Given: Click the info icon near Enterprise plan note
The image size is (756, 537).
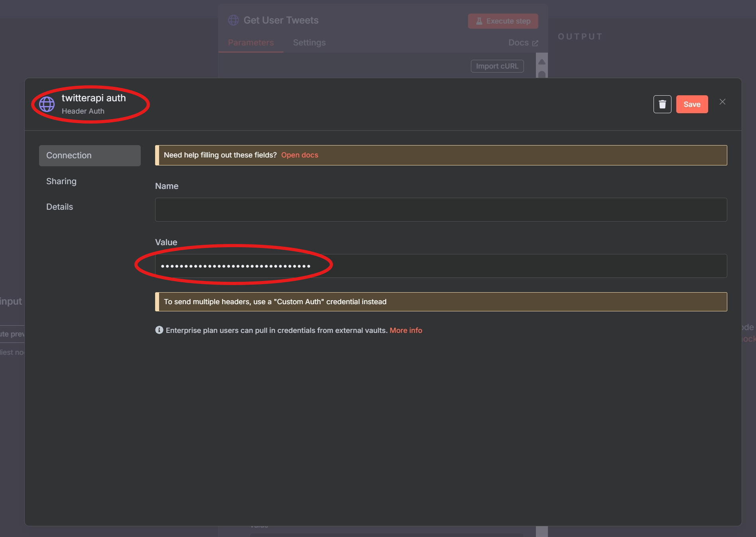Looking at the screenshot, I should (x=159, y=330).
